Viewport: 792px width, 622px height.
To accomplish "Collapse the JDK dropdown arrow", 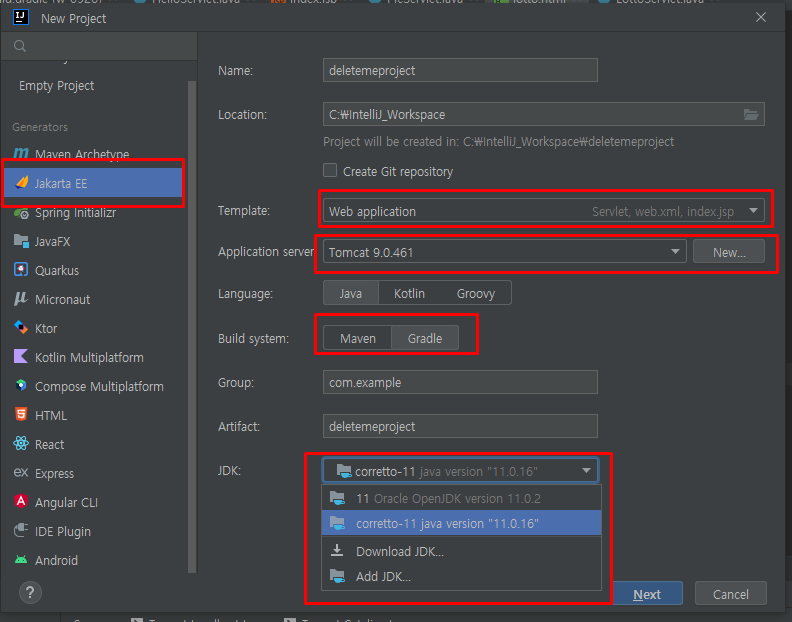I will coord(586,471).
